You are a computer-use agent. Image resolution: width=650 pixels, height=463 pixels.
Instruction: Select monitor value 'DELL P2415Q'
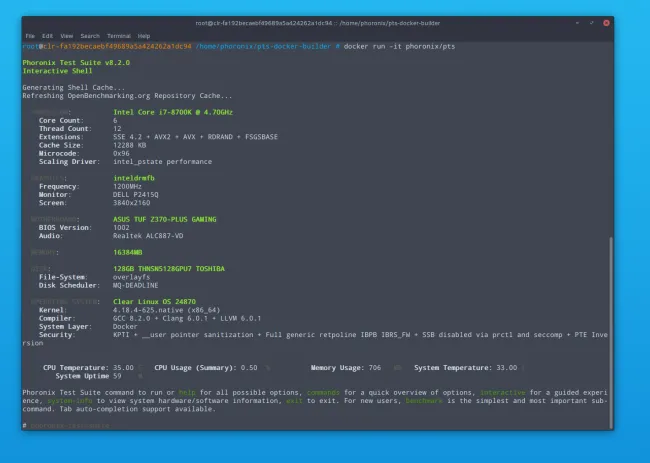coord(136,194)
